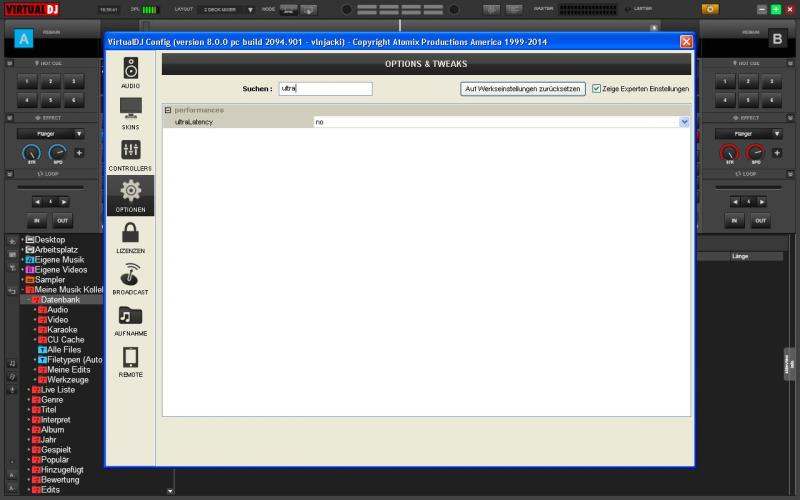Image resolution: width=800 pixels, height=500 pixels.
Task: Select Desktop in browser tree
Action: [x=49, y=240]
